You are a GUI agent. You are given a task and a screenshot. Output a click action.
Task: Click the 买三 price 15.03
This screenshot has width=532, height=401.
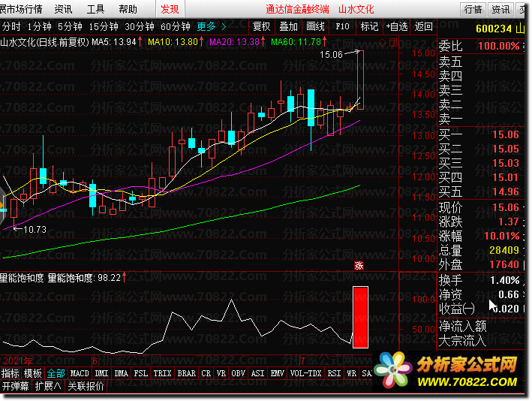coord(506,163)
